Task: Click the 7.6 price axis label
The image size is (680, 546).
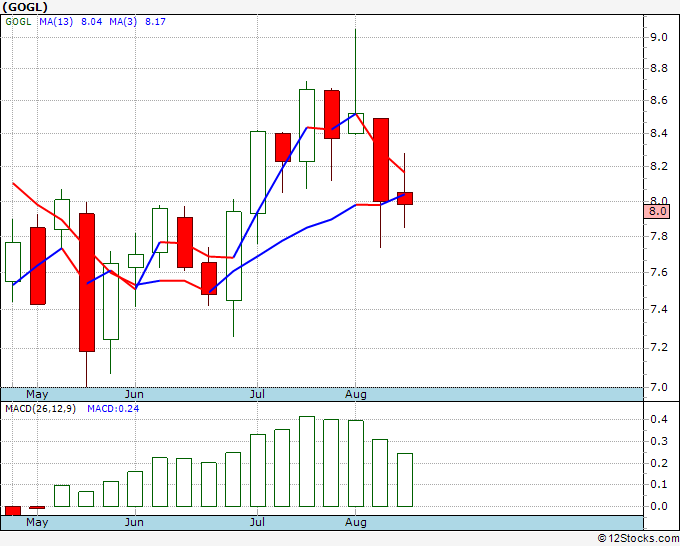Action: point(658,272)
